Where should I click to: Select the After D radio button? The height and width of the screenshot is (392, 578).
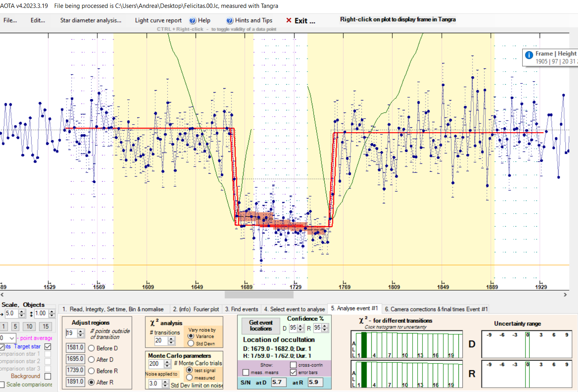91,360
